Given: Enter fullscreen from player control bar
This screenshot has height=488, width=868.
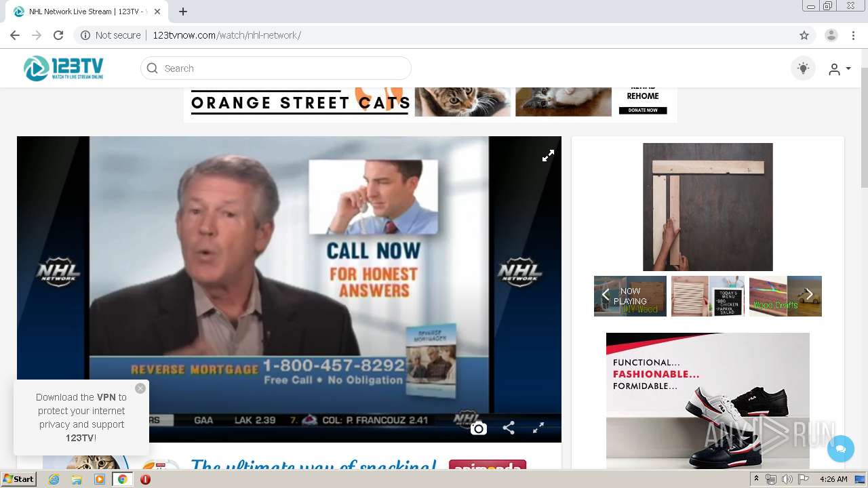Looking at the screenshot, I should tap(538, 428).
